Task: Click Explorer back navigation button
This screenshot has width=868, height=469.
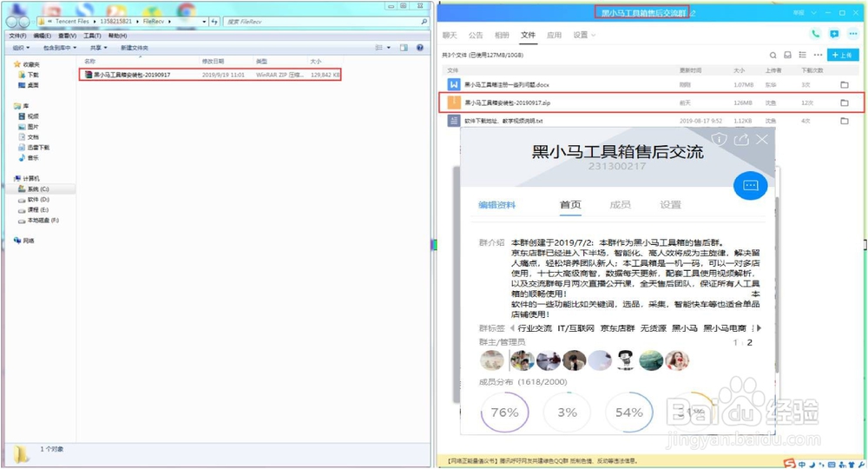Action: [x=12, y=22]
